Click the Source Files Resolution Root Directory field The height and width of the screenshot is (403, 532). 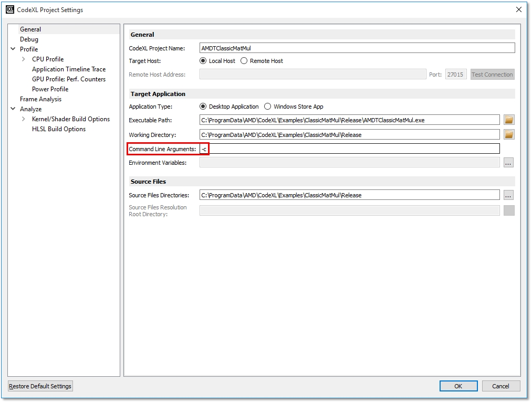[349, 210]
